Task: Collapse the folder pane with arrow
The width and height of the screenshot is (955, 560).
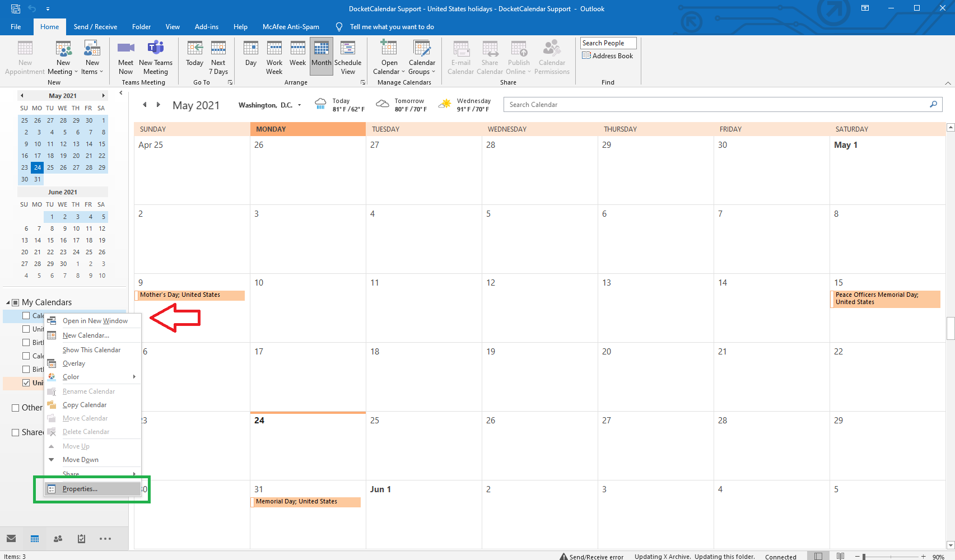Action: pyautogui.click(x=120, y=93)
